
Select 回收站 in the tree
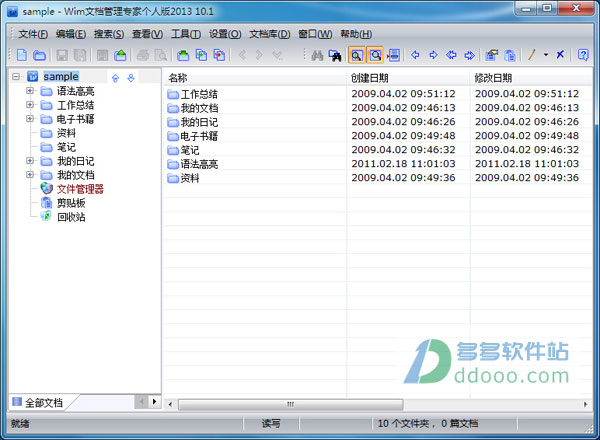click(71, 217)
